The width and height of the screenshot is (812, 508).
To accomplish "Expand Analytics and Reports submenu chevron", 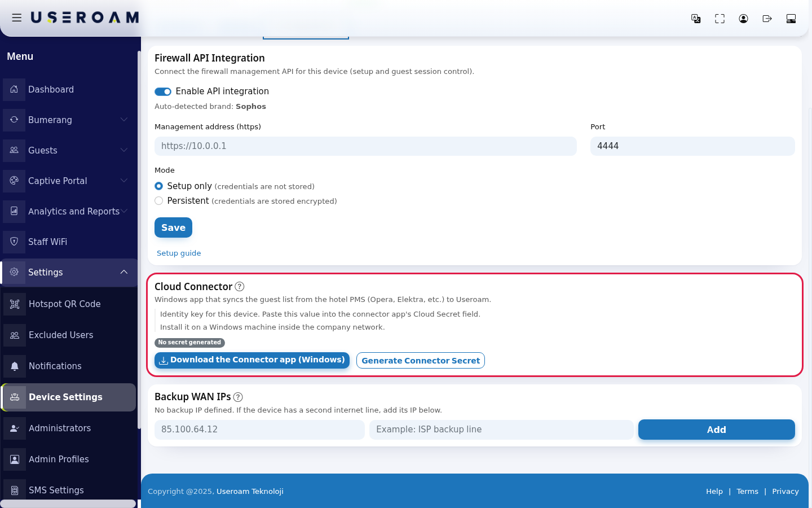I will pyautogui.click(x=124, y=211).
